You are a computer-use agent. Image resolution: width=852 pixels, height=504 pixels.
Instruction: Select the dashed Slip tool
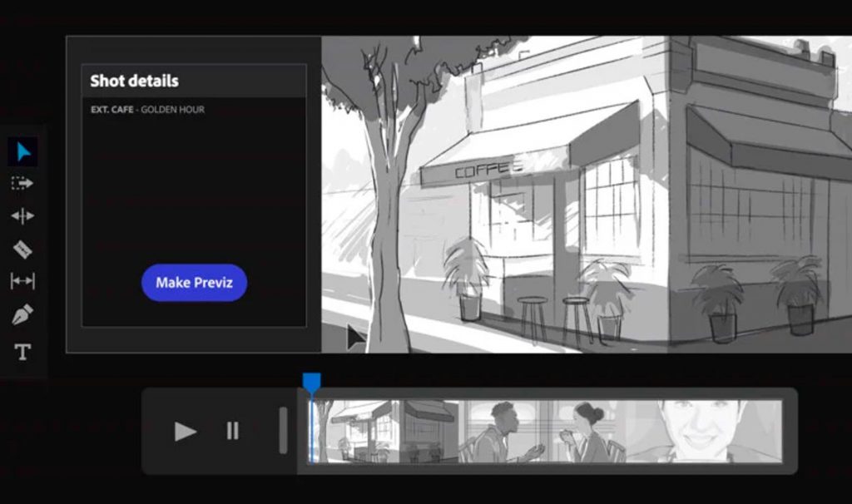pos(22,184)
